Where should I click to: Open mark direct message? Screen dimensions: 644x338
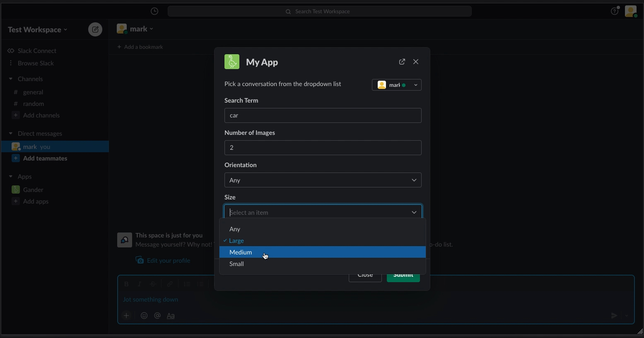coord(55,146)
